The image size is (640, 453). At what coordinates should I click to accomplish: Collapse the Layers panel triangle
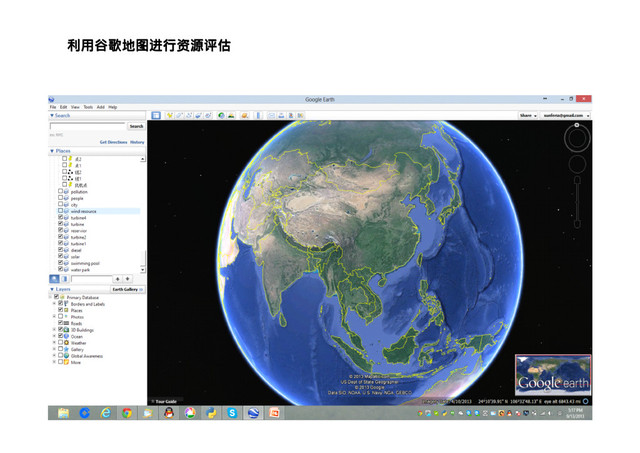(x=52, y=289)
